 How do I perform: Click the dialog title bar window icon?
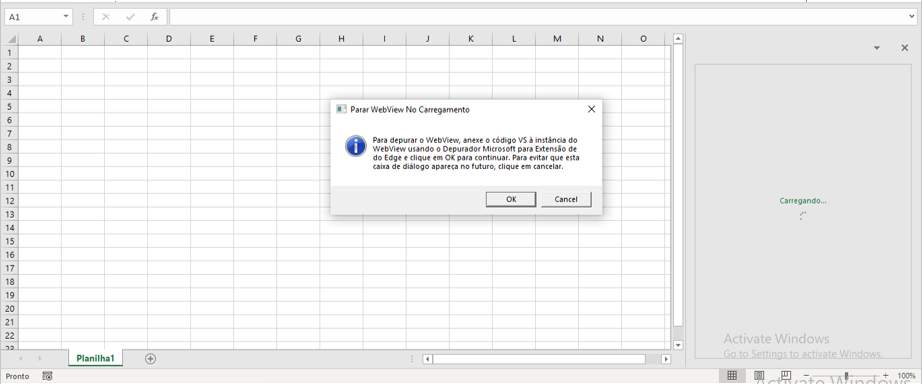click(x=341, y=109)
